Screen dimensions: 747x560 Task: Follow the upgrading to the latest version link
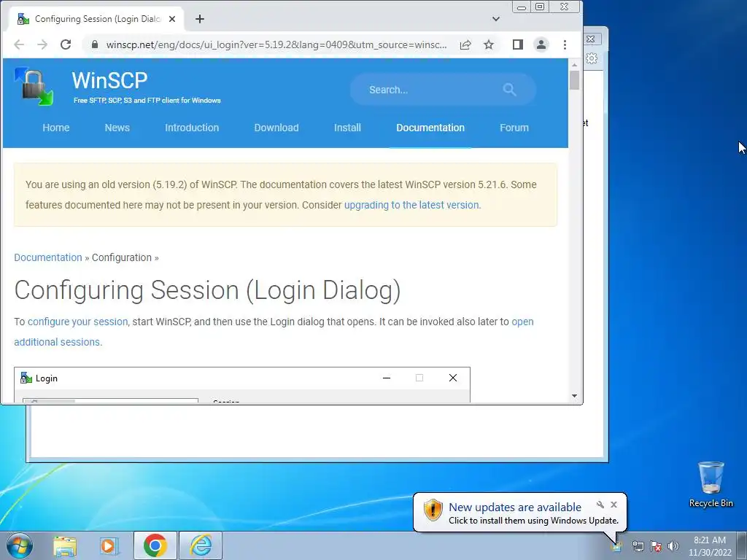(411, 205)
